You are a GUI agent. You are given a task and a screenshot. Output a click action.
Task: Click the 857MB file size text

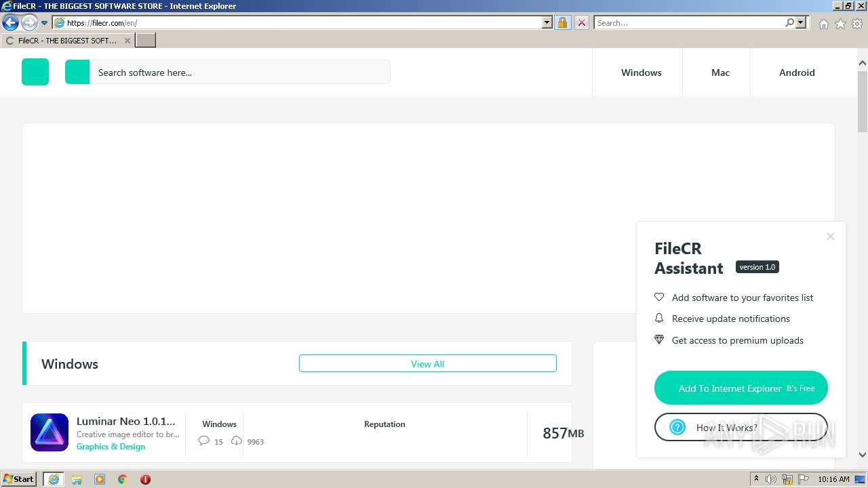click(563, 432)
